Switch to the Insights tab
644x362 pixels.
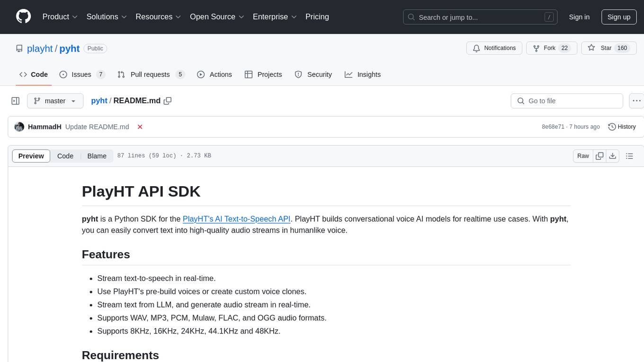[x=363, y=74]
